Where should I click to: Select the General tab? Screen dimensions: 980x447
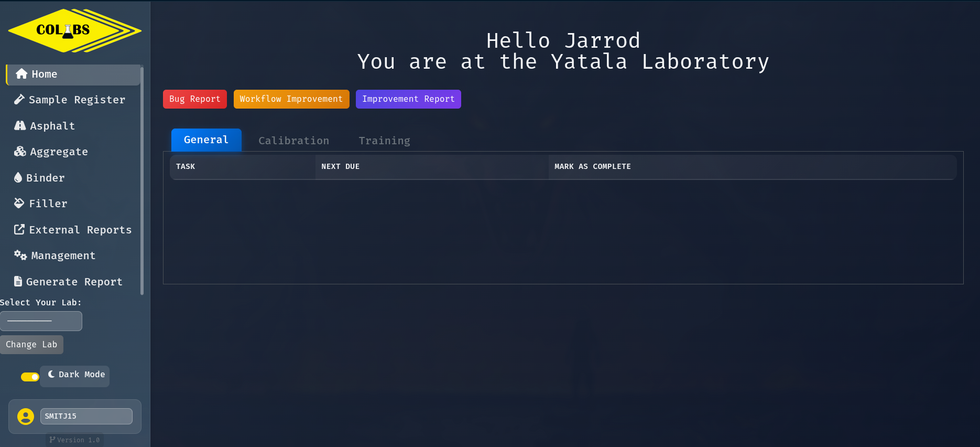pos(206,140)
